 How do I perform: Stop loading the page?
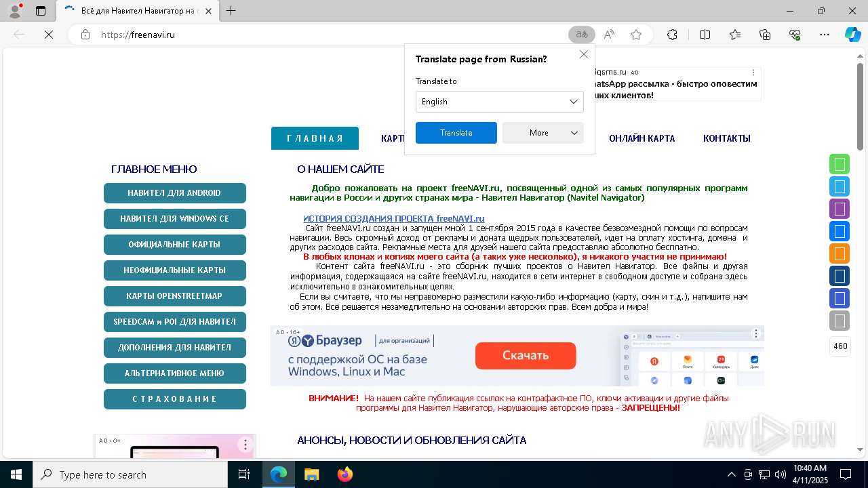49,35
